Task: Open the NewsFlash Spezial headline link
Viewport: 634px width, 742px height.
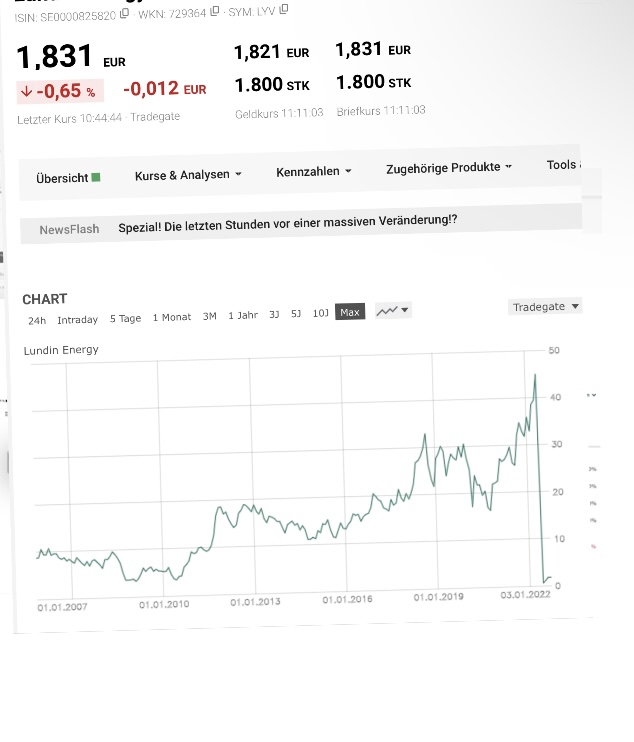Action: coord(287,222)
